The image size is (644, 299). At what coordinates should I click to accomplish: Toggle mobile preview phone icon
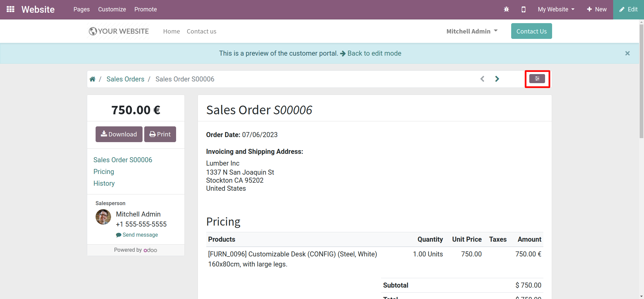(523, 9)
